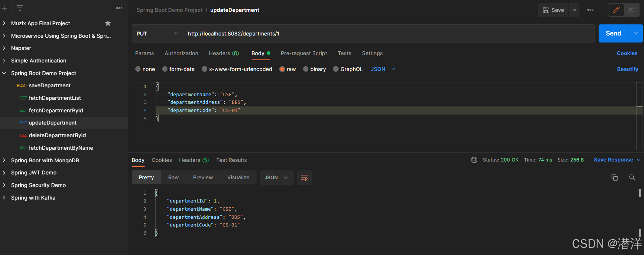Collapse the Spring Boot Demo Project collection
The image size is (644, 255).
click(4, 73)
